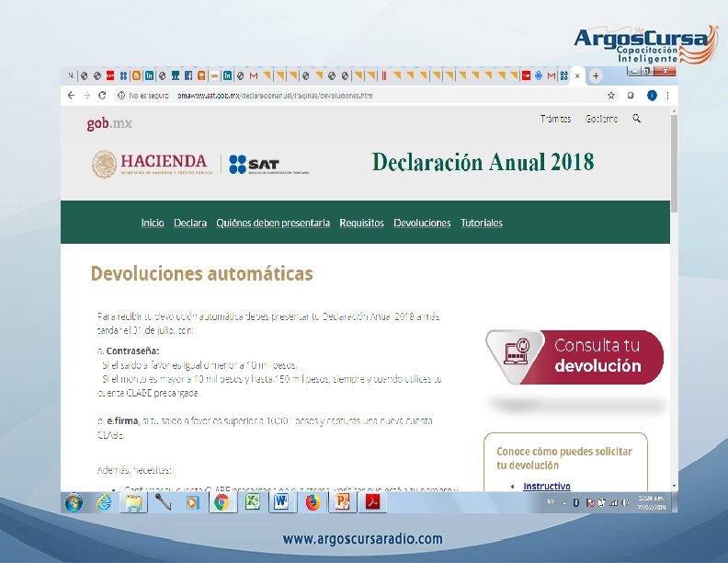Open site info icon beside 'No es seguro'
Viewport: 728px width, 563px height.
pos(121,96)
